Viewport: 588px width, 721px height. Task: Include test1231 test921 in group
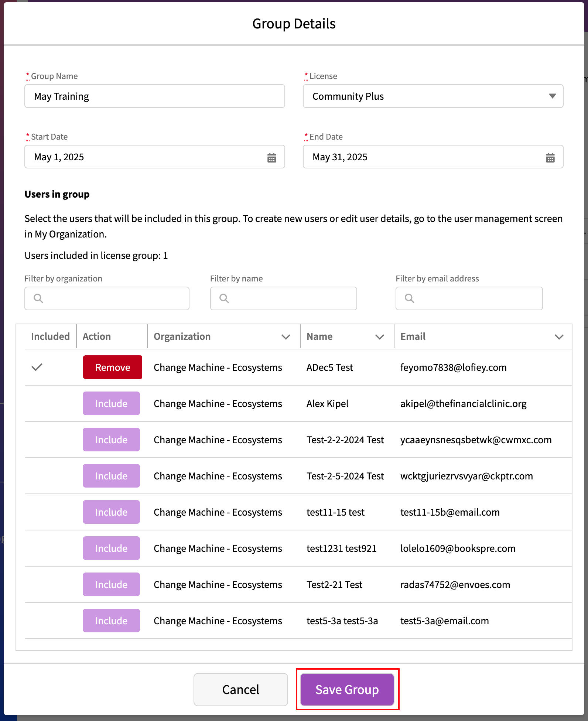click(x=111, y=548)
